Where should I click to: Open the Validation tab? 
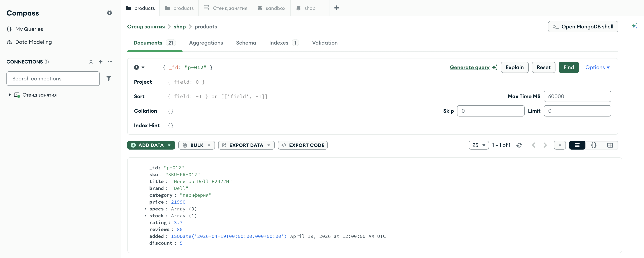point(325,43)
